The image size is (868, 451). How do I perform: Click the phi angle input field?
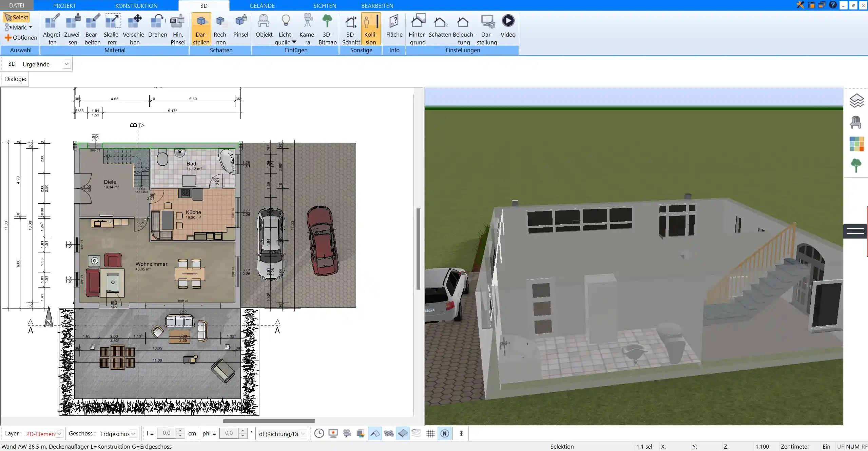229,433
